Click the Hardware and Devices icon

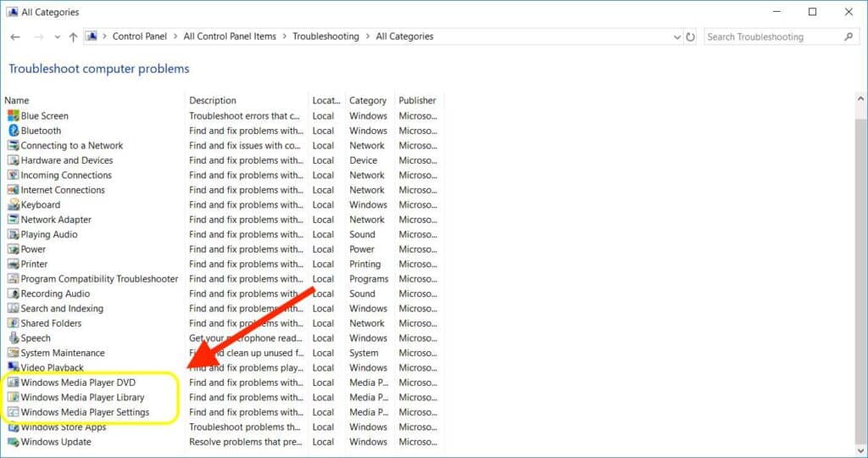(x=13, y=160)
